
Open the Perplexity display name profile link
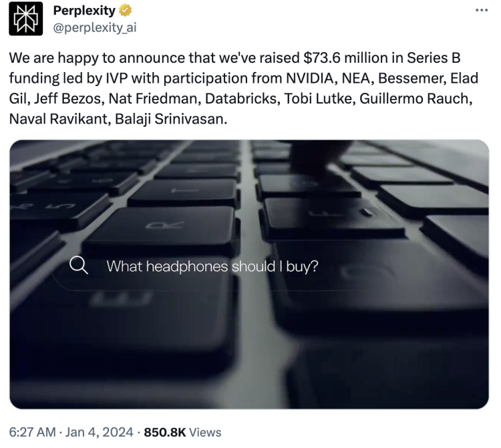(x=82, y=11)
